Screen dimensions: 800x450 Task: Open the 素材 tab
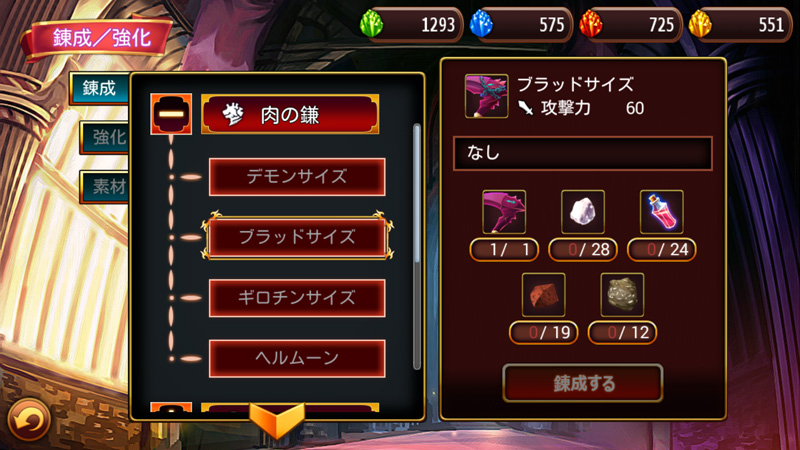click(105, 187)
